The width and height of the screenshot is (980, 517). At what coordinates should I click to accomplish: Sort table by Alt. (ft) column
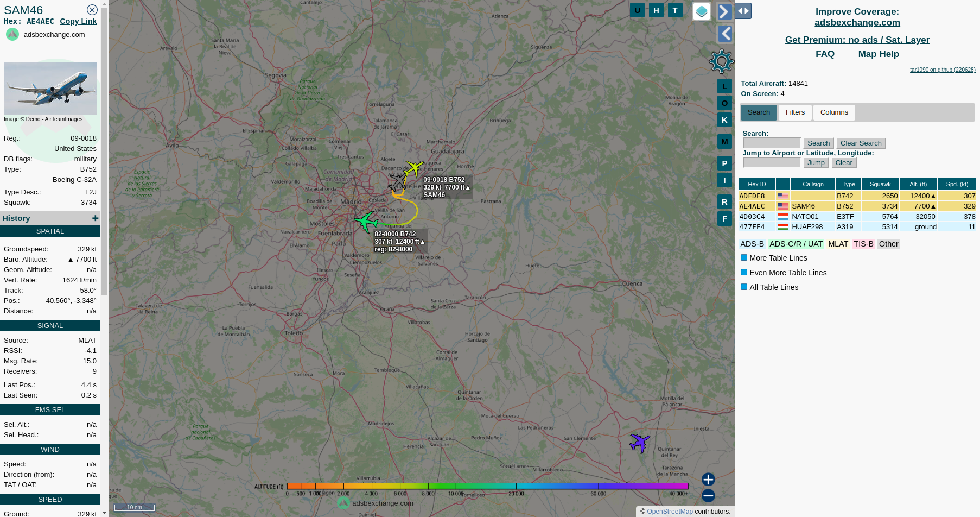pyautogui.click(x=918, y=184)
